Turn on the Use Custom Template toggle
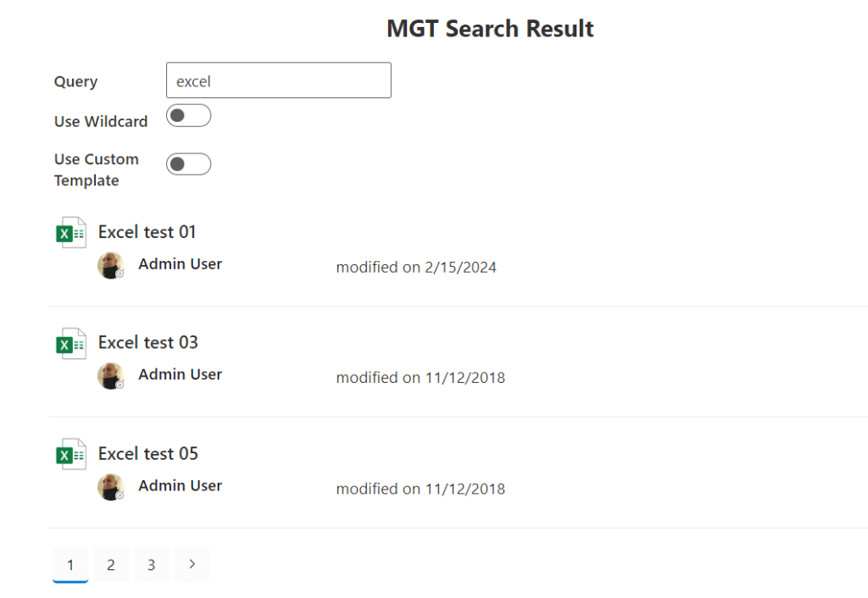This screenshot has width=868, height=598. [x=188, y=164]
